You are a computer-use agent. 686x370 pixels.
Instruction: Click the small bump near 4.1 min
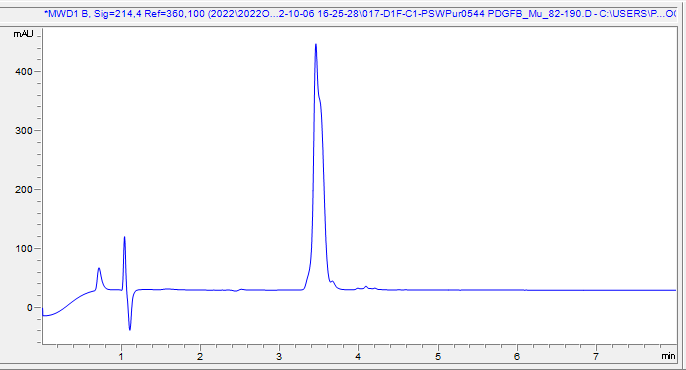(x=366, y=287)
